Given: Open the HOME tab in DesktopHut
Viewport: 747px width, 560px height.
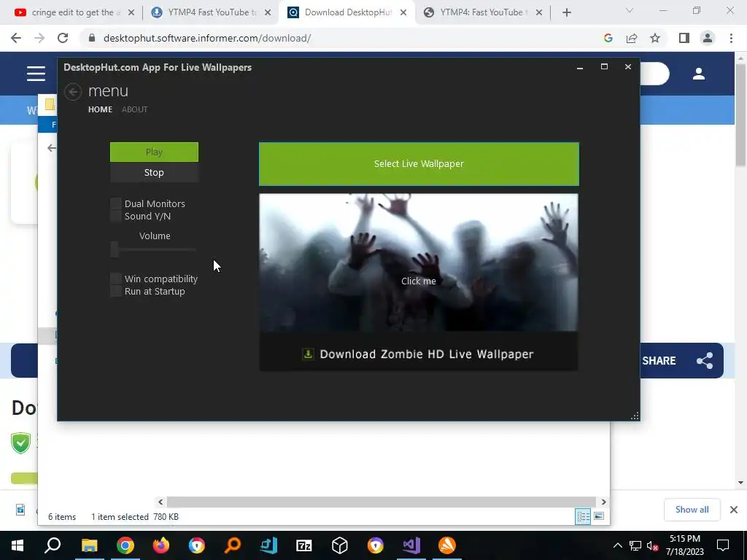Looking at the screenshot, I should pos(100,109).
